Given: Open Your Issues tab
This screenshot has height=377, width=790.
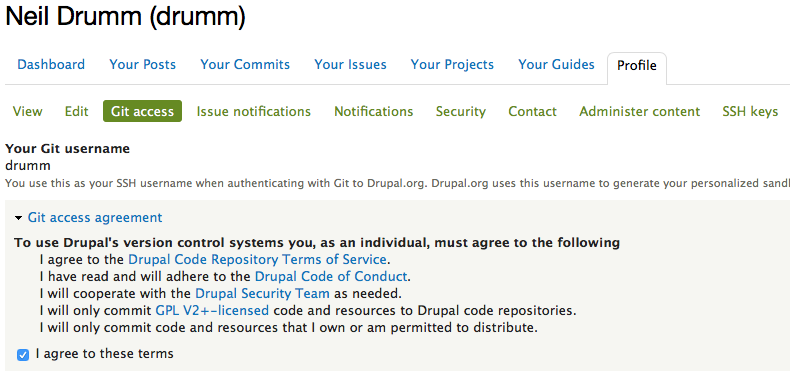Looking at the screenshot, I should [350, 65].
